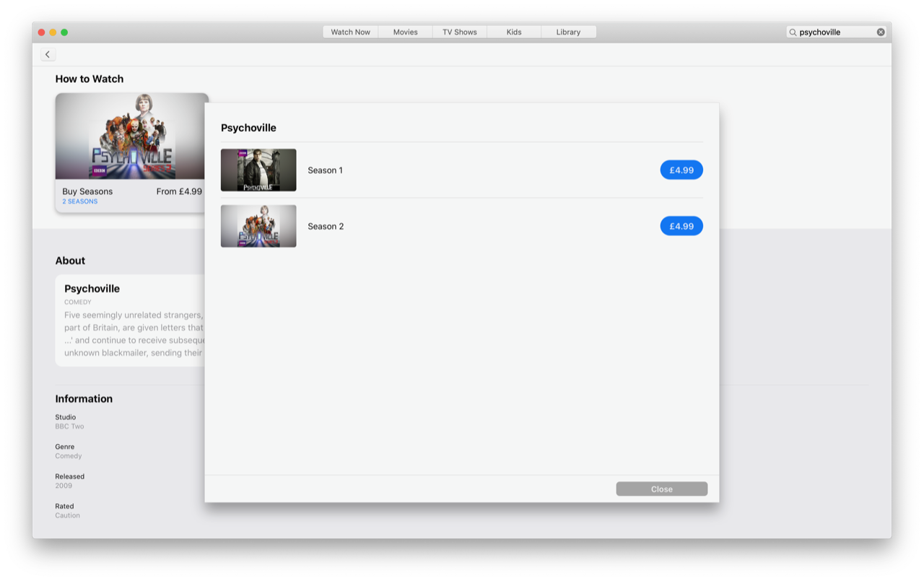The width and height of the screenshot is (924, 581).
Task: Click the red window close button
Action: point(41,32)
